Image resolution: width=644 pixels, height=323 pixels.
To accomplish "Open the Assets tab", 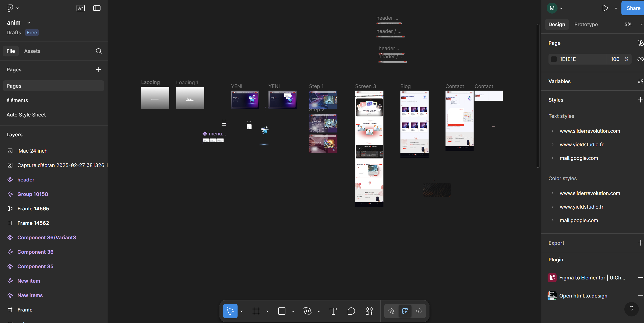I will pyautogui.click(x=32, y=51).
